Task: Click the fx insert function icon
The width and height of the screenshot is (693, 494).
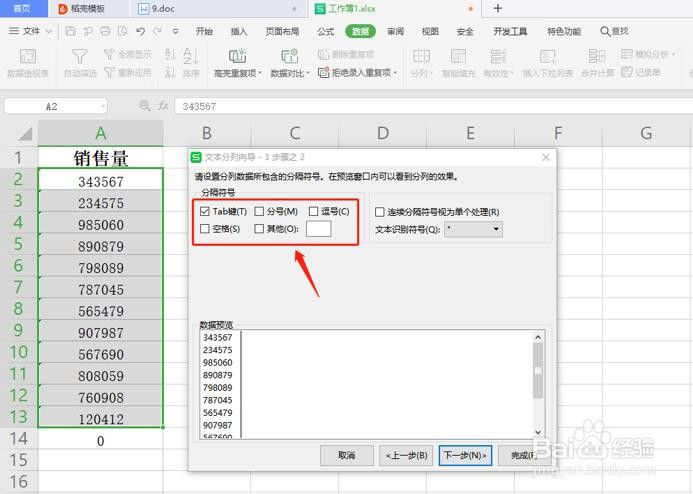Action: [164, 106]
